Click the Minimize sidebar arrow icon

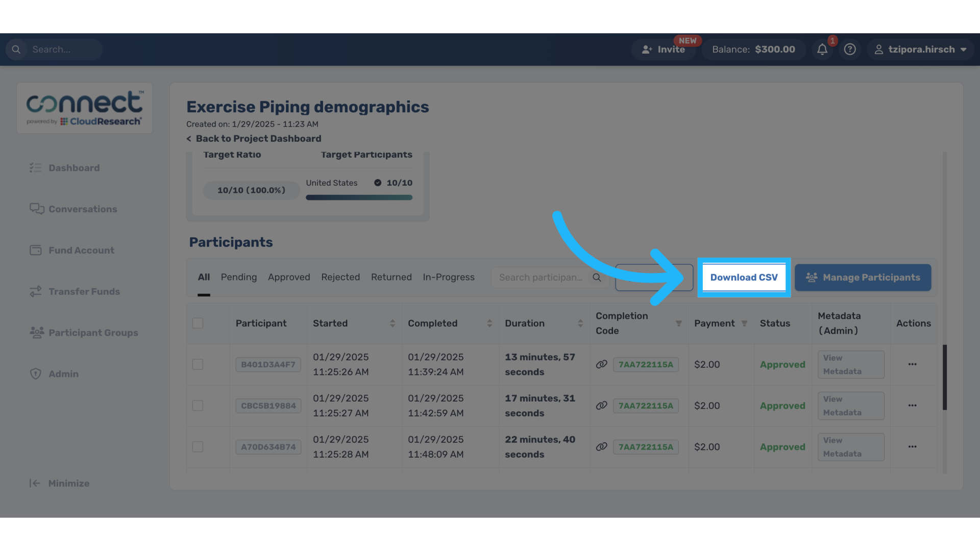(35, 483)
